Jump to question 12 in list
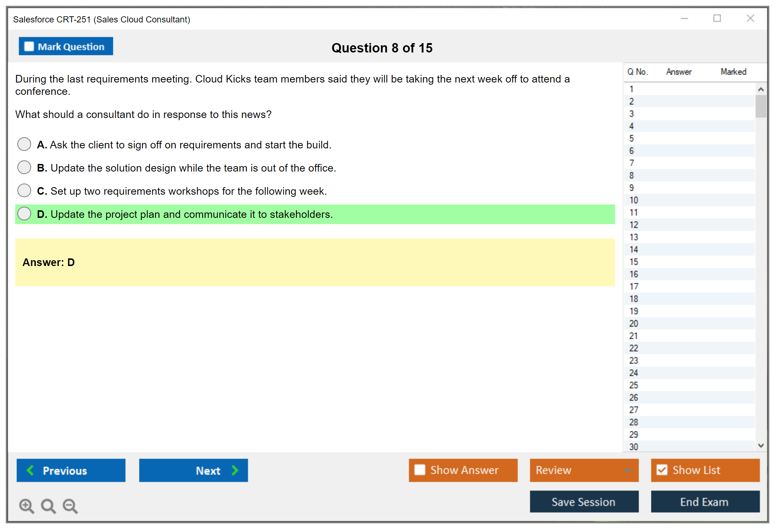This screenshot has width=778, height=532. [x=634, y=225]
